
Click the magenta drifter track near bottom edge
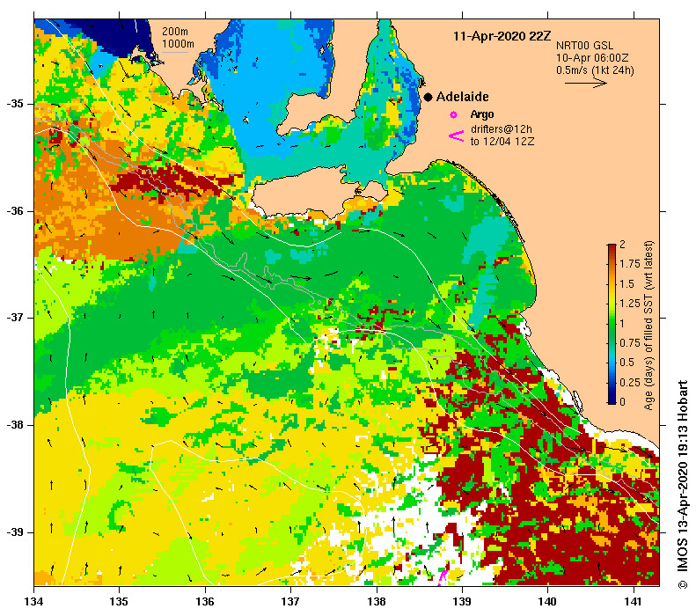click(x=443, y=576)
